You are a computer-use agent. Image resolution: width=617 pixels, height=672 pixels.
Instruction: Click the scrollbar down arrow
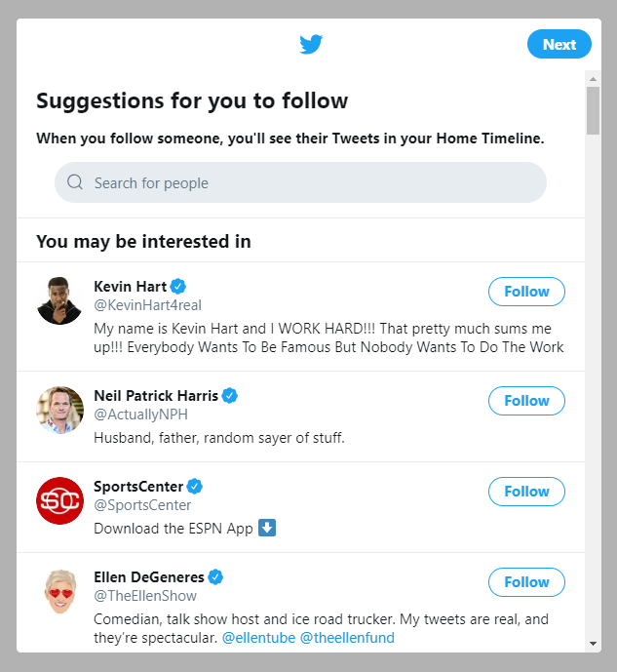click(593, 644)
